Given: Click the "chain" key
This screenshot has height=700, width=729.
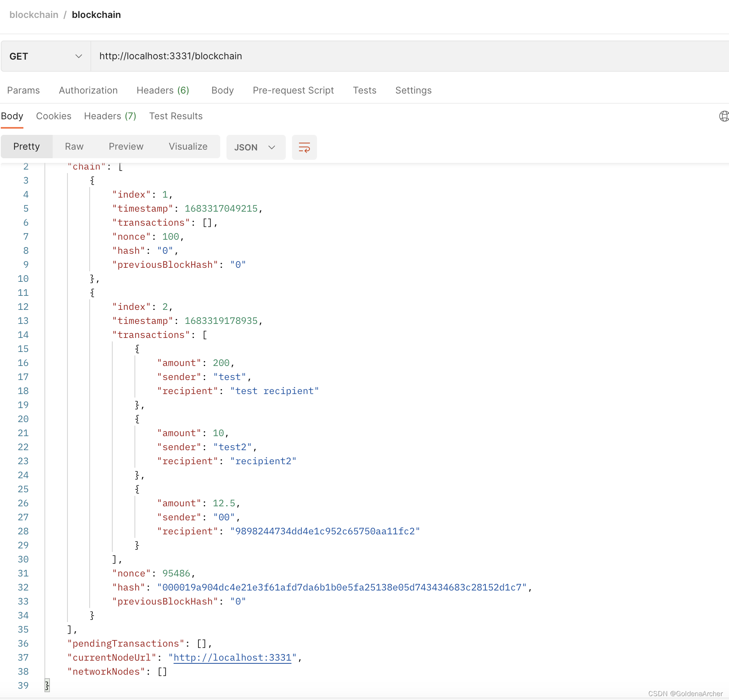Looking at the screenshot, I should pyautogui.click(x=87, y=166).
